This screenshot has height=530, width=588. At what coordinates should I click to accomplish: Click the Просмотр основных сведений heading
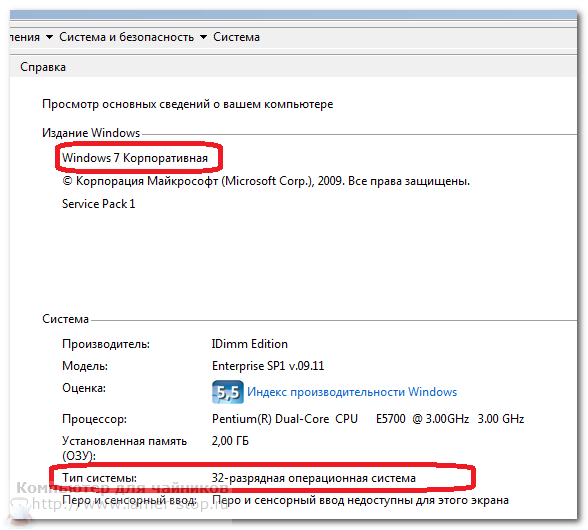coord(188,104)
